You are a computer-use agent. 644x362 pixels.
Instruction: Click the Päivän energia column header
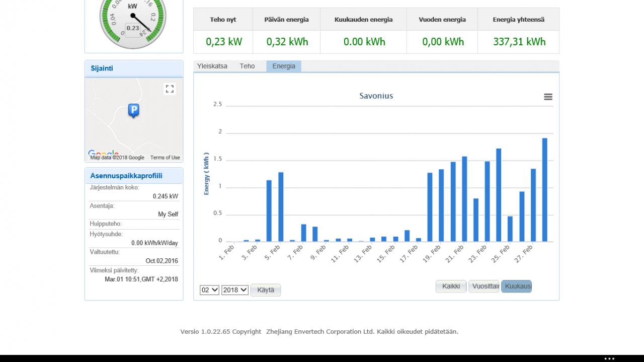click(x=287, y=20)
